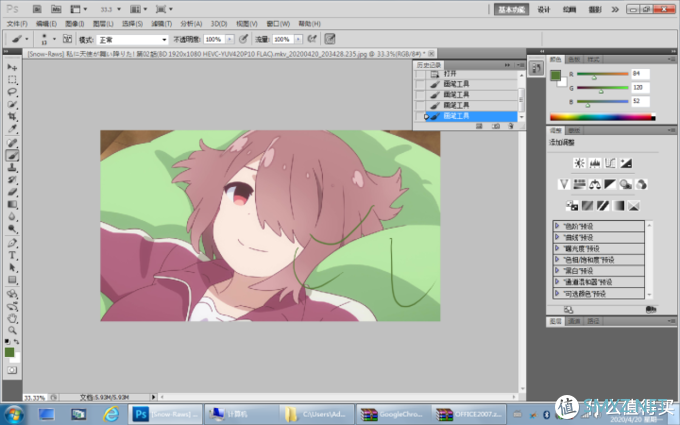The height and width of the screenshot is (425, 680).
Task: Select the 基本功能 workspace button
Action: click(x=511, y=9)
